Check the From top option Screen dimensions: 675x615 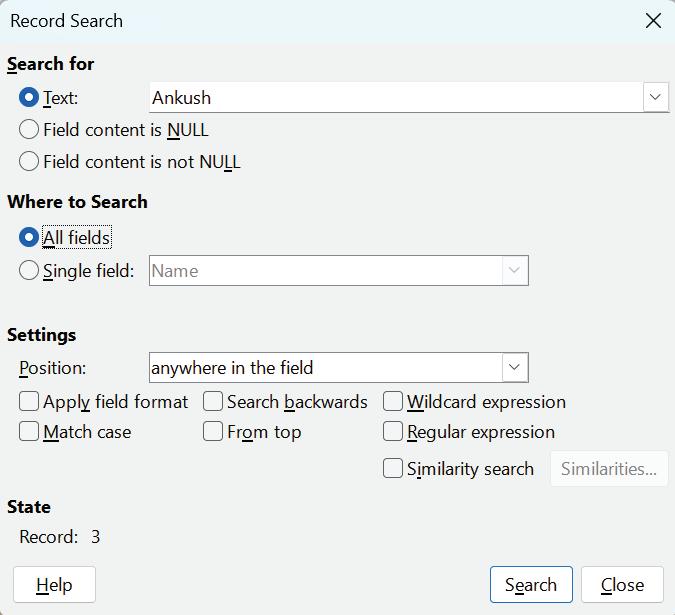pyautogui.click(x=213, y=432)
